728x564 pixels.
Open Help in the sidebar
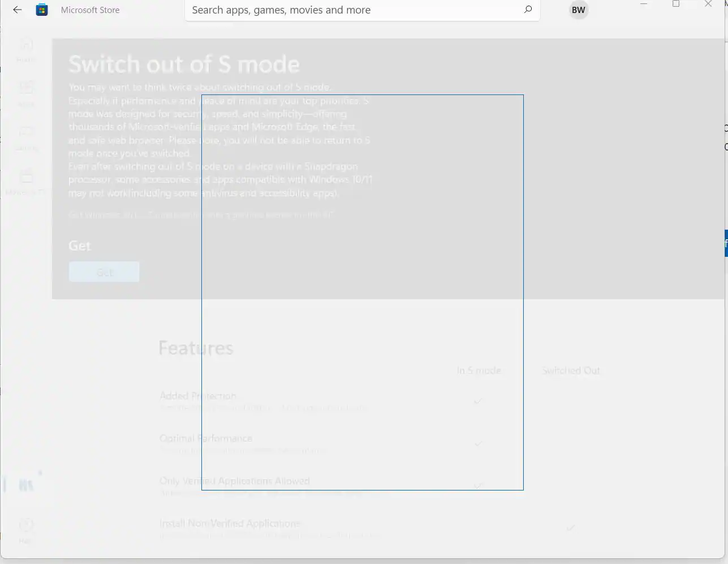tap(26, 529)
